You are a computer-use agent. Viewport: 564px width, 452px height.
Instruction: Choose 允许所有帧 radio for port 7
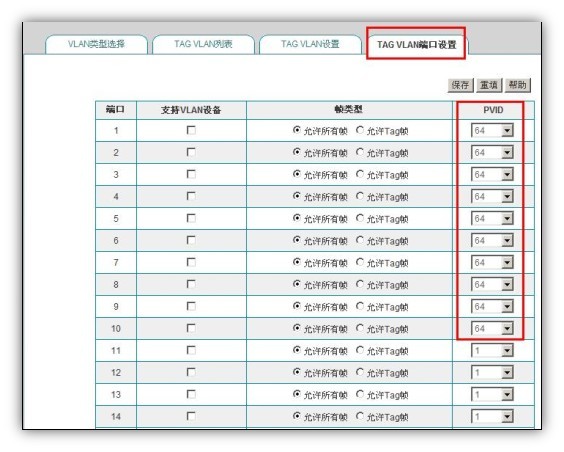(x=296, y=262)
